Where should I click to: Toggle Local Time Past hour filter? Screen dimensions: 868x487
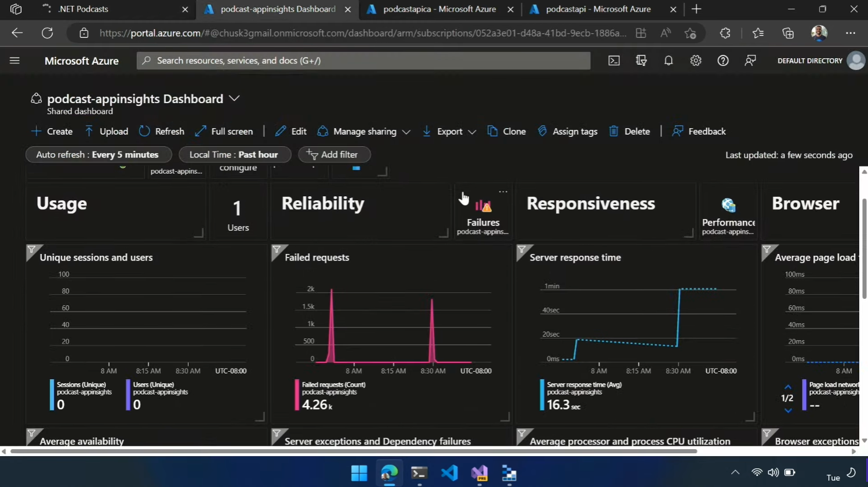click(234, 154)
